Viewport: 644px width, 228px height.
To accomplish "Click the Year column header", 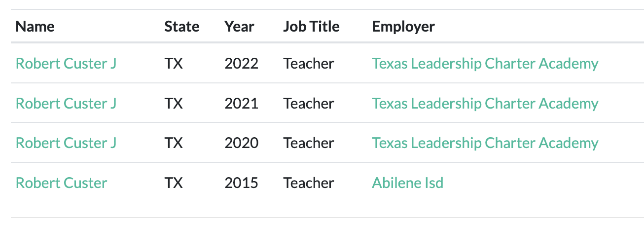I will (x=239, y=26).
